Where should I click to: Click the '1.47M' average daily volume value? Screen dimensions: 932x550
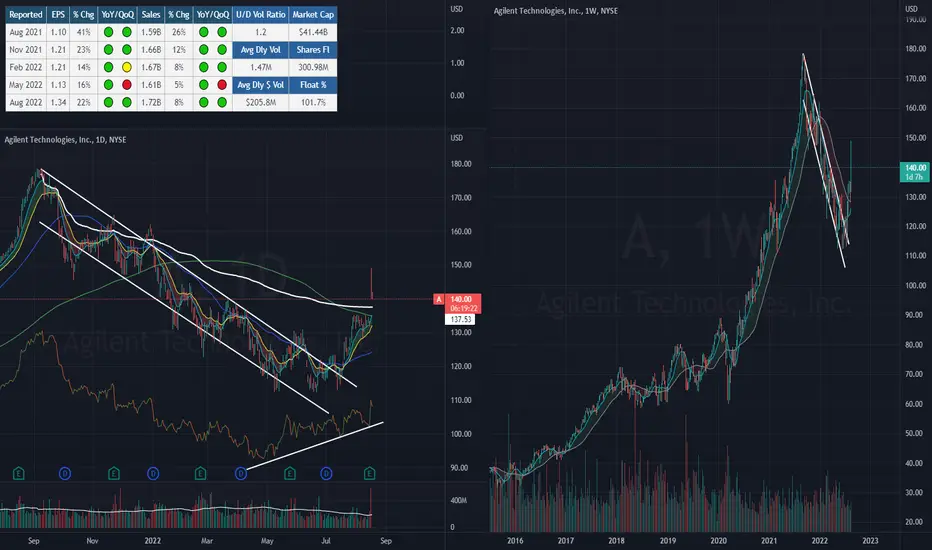tap(260, 67)
